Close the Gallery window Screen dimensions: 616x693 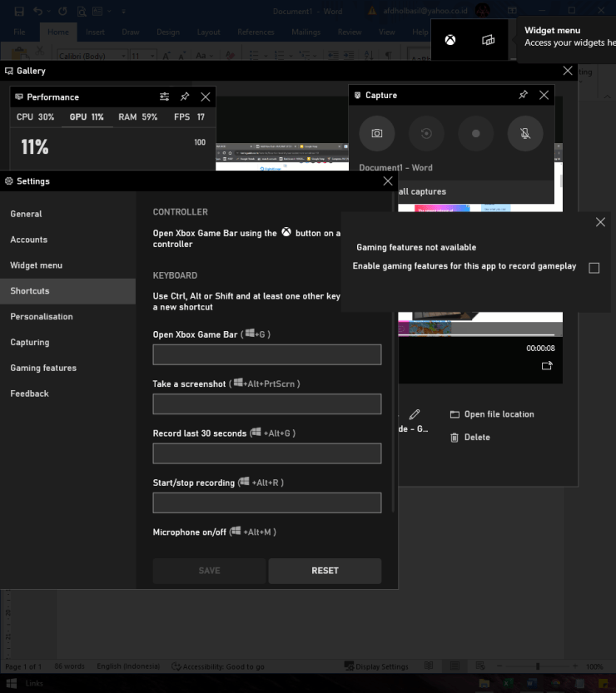[568, 71]
